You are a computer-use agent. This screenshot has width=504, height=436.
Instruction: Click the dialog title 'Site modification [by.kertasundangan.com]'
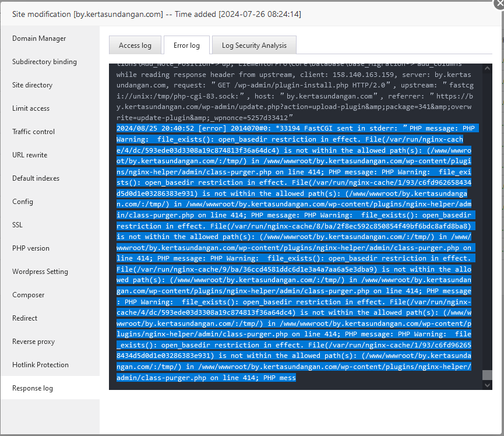[88, 14]
